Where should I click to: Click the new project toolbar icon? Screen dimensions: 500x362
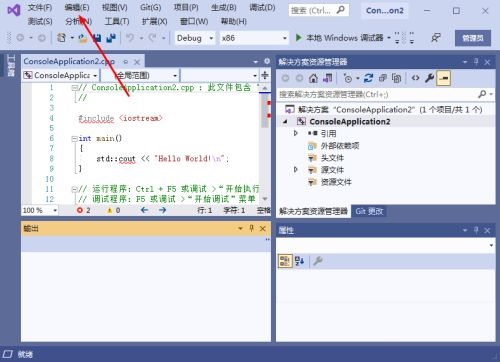click(x=61, y=38)
